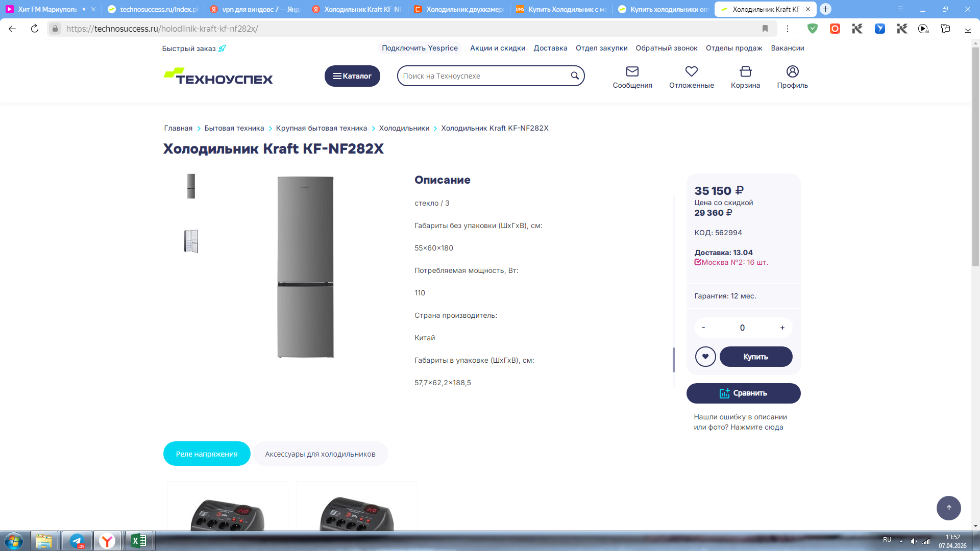This screenshot has width=980, height=551.
Task: Select open-fridge thumbnail image
Action: [x=191, y=241]
